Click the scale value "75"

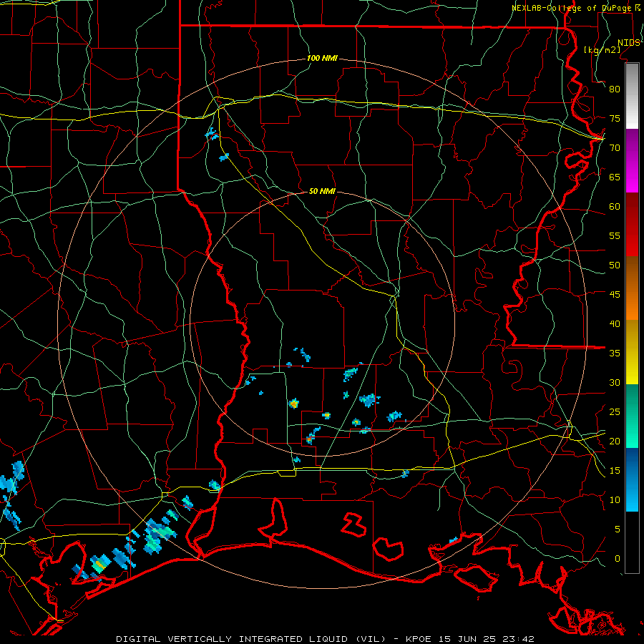click(x=615, y=118)
